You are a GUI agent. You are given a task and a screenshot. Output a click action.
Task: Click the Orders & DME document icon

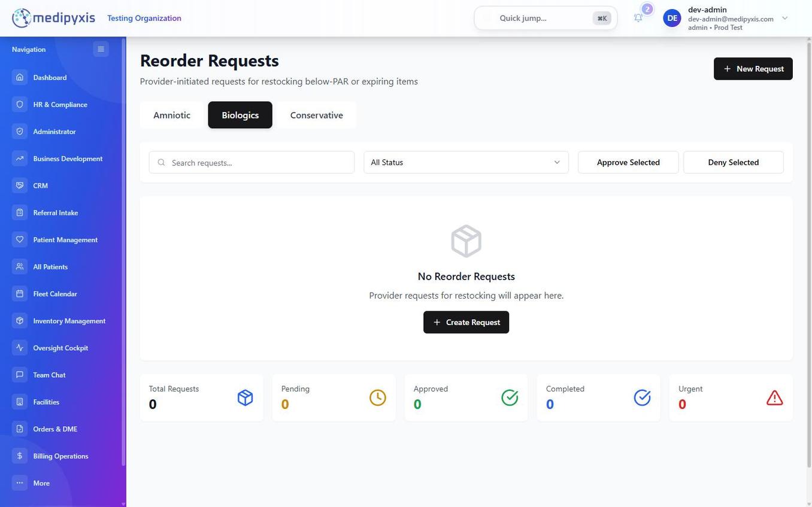click(x=20, y=429)
